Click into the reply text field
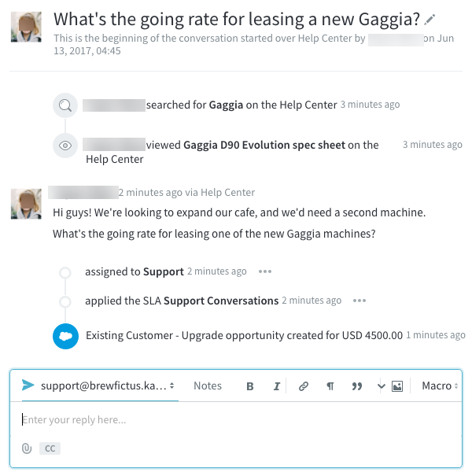 tap(236, 420)
